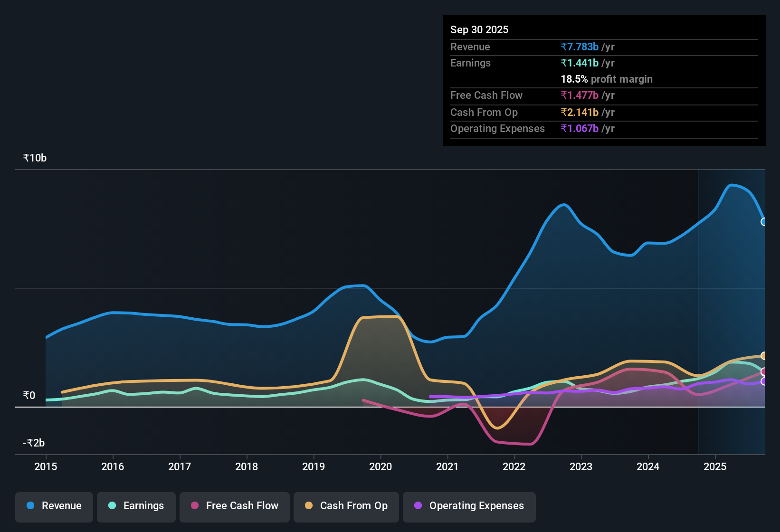Select the Revenue endpoint marker on the chart
Viewport: 780px width, 532px height.
point(764,222)
